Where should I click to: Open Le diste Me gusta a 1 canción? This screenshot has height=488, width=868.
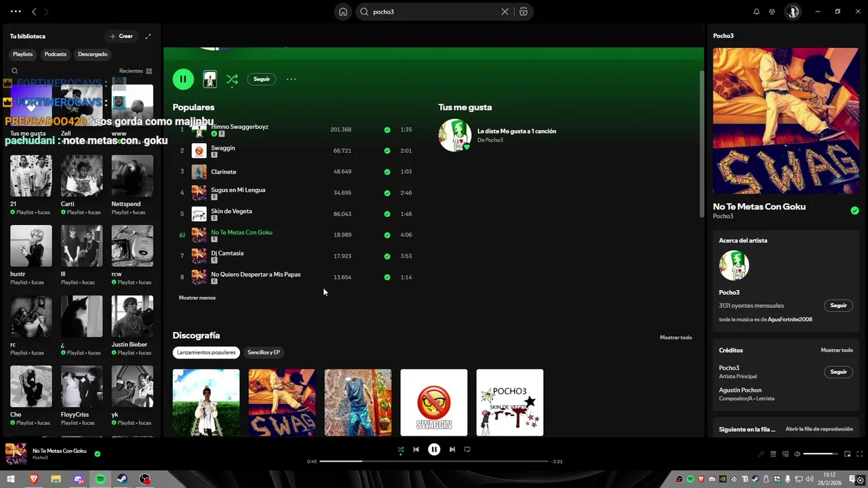click(x=517, y=131)
